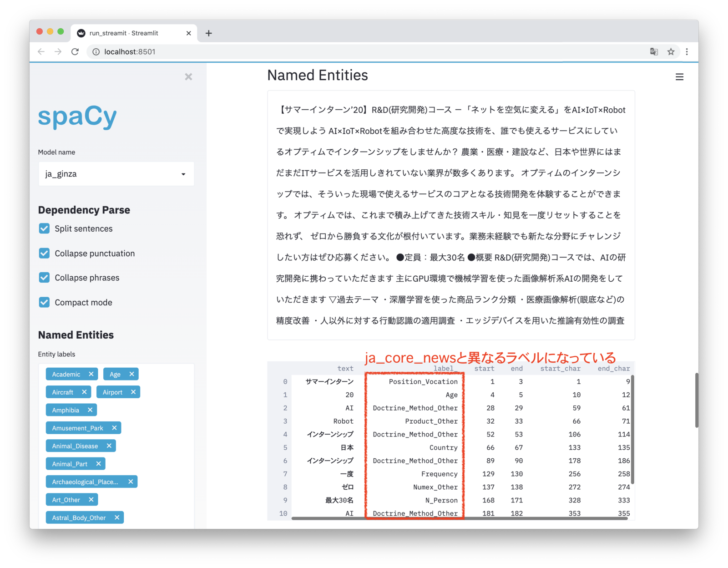The height and width of the screenshot is (568, 728).
Task: Open the Chrome three-dot menu
Action: pyautogui.click(x=687, y=51)
